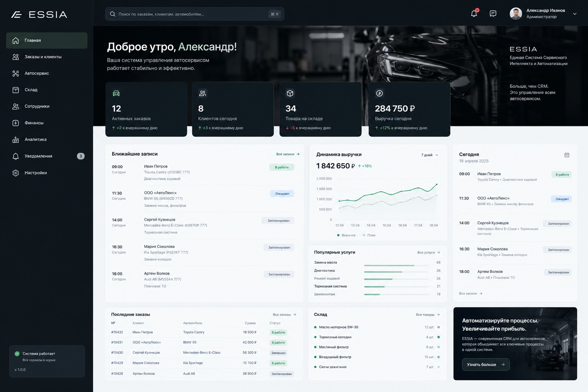Click the 11:30 ООО «АвтоЛюкс» appointment in Ближайшие записи

[203, 199]
